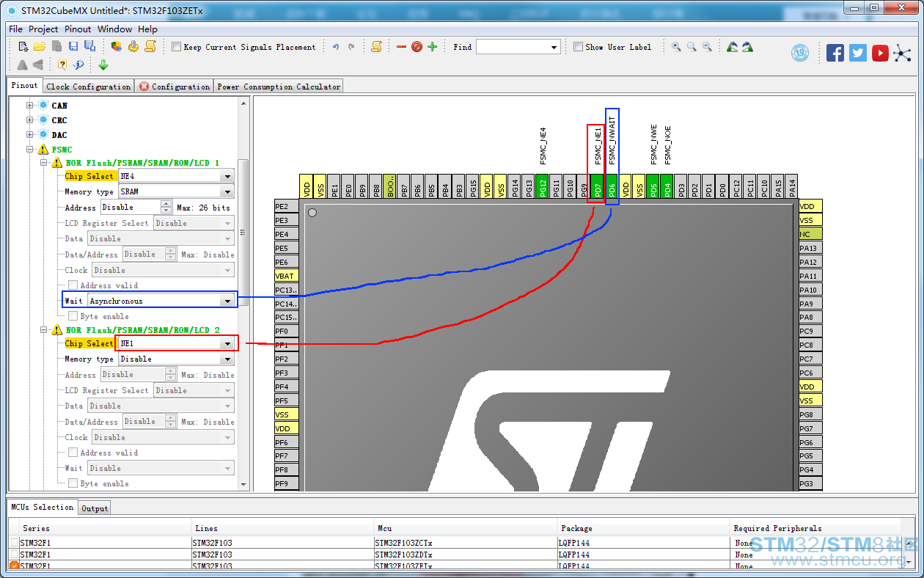Click the info speech bubble icon

pos(78,65)
